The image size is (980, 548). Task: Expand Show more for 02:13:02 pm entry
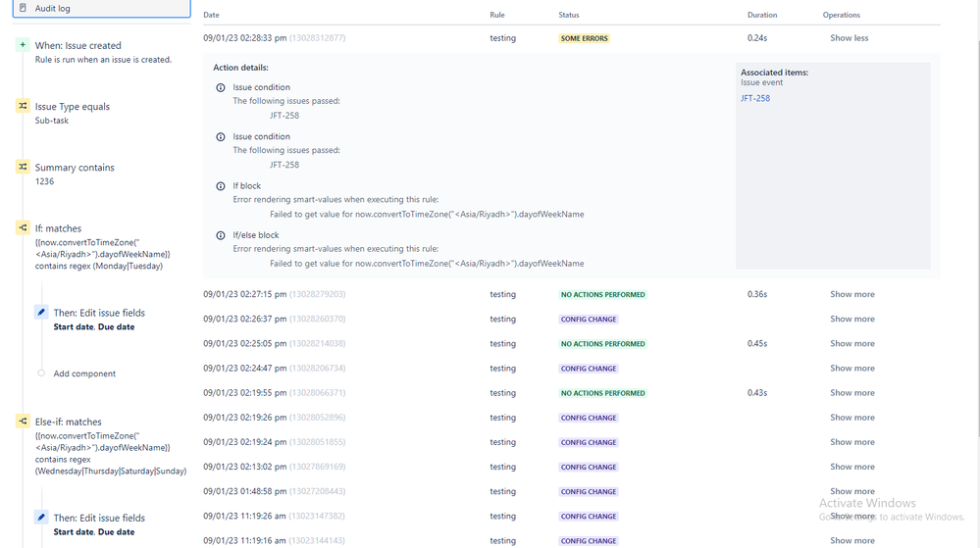click(851, 467)
